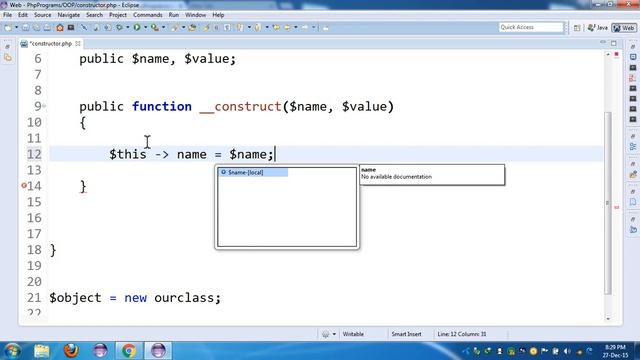
Task: Click the Save All toolbar icon
Action: [36, 27]
